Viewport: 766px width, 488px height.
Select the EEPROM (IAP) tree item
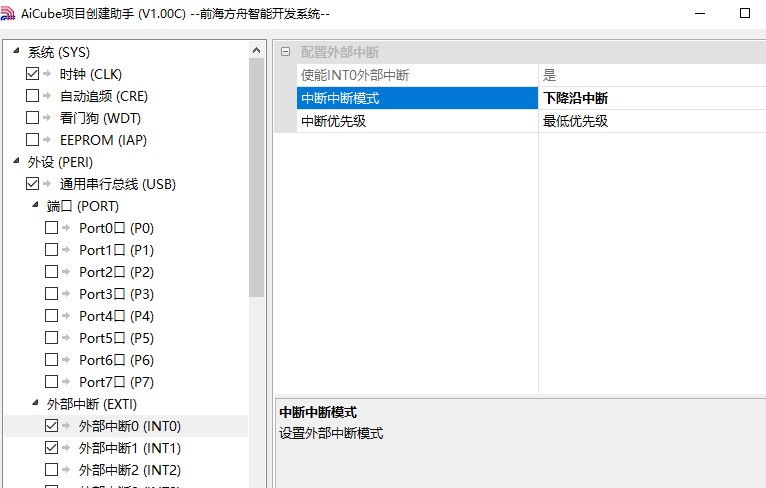pyautogui.click(x=103, y=140)
